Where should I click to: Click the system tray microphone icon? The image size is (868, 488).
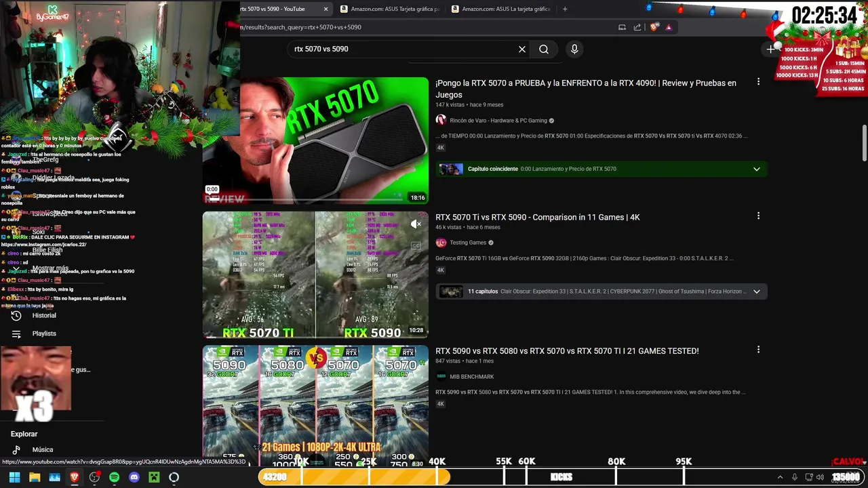[x=795, y=477]
